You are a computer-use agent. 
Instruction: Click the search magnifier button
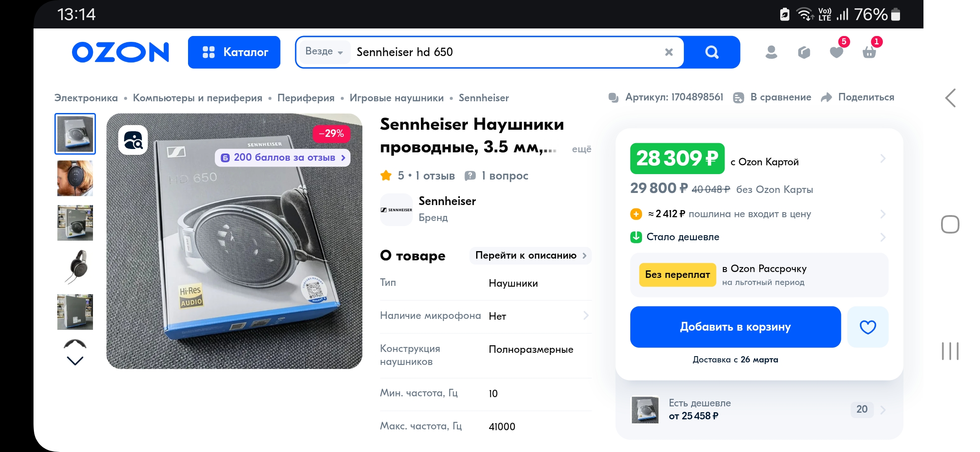click(712, 52)
